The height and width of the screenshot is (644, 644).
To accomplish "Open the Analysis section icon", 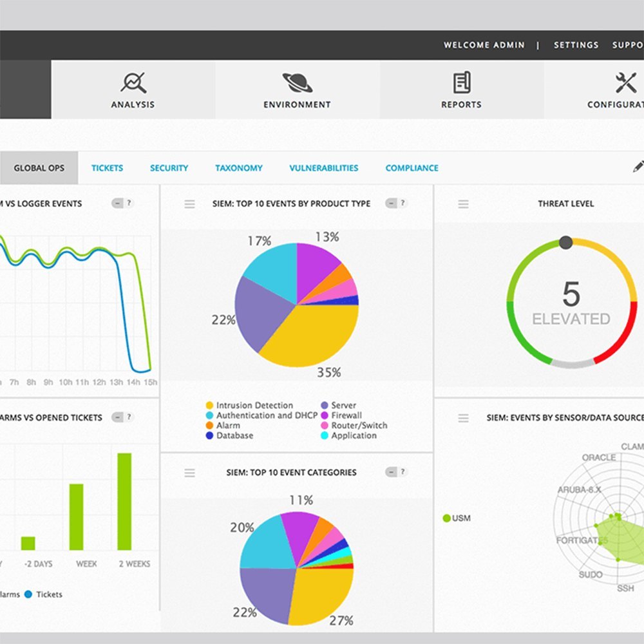I will pyautogui.click(x=133, y=82).
